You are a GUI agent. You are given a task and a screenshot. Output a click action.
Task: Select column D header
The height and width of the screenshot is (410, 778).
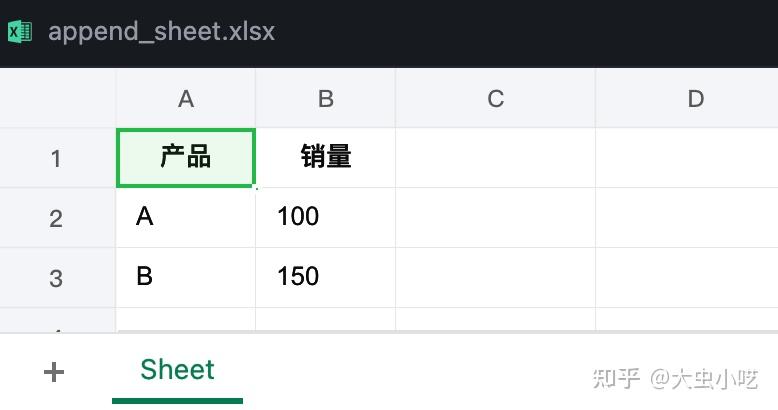tap(696, 98)
